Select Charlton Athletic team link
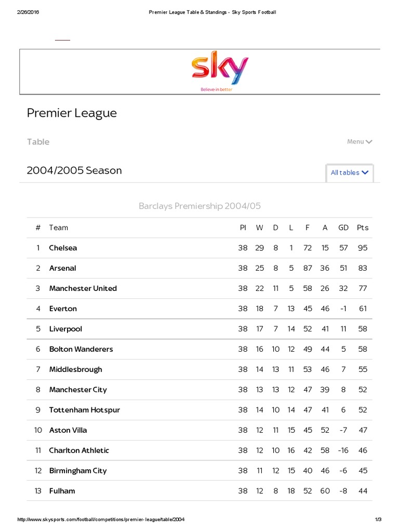399x532 pixels. click(79, 450)
